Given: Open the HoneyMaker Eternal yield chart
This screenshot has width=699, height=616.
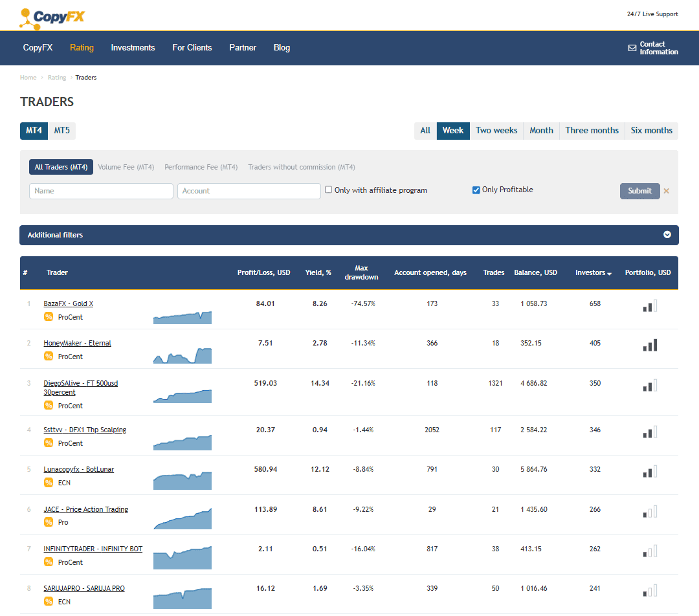Looking at the screenshot, I should (x=183, y=355).
